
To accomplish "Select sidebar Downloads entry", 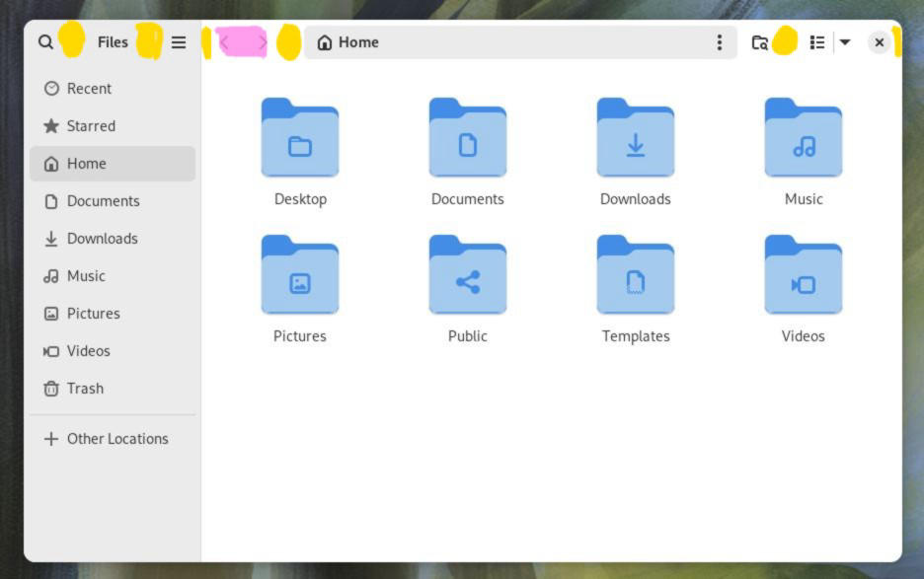I will point(102,239).
